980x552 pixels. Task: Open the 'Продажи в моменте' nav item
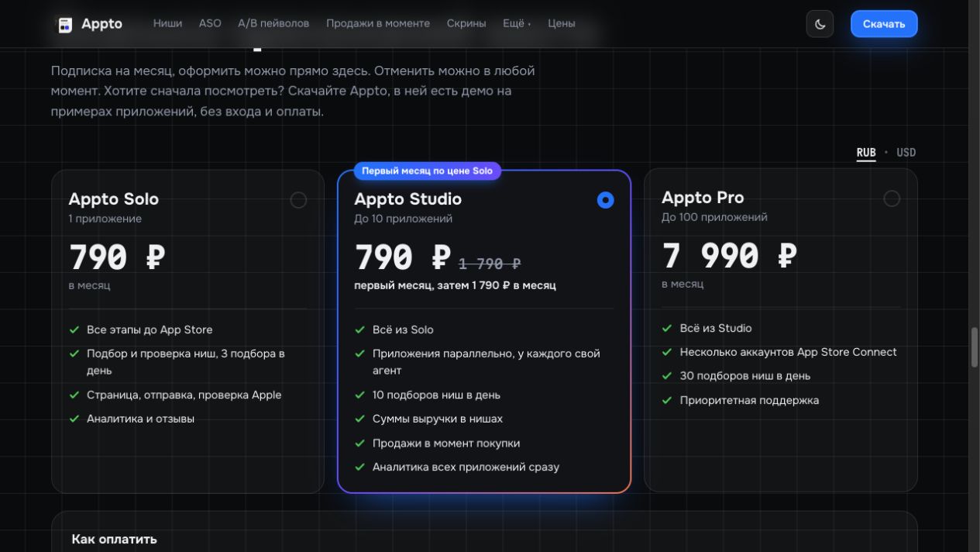[378, 23]
